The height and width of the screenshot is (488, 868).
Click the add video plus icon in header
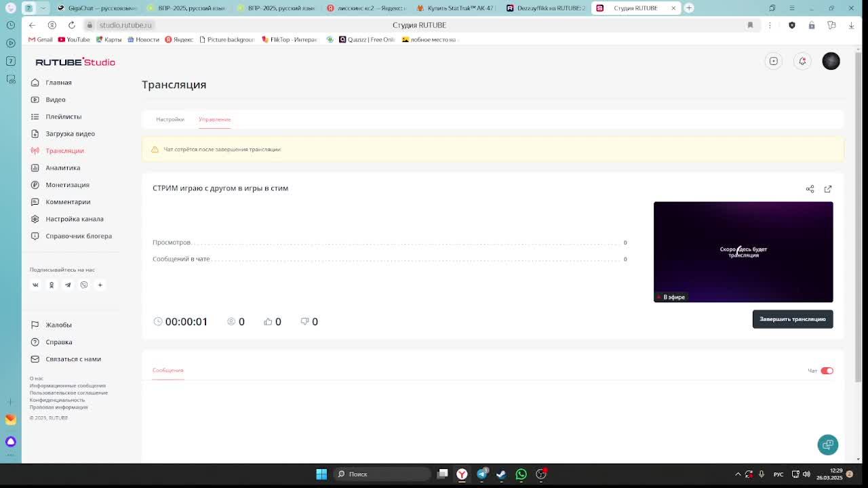774,61
